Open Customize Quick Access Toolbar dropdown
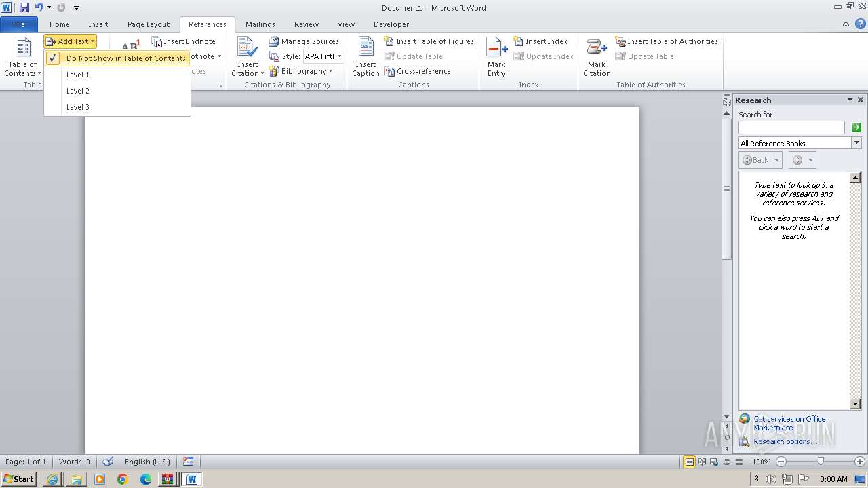Viewport: 868px width, 488px height. click(x=76, y=7)
